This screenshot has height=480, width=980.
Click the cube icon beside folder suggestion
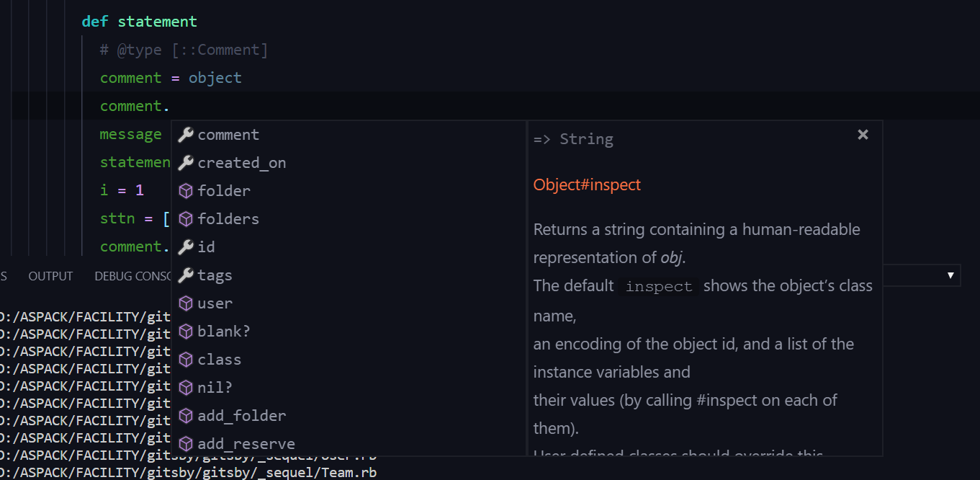tap(186, 191)
